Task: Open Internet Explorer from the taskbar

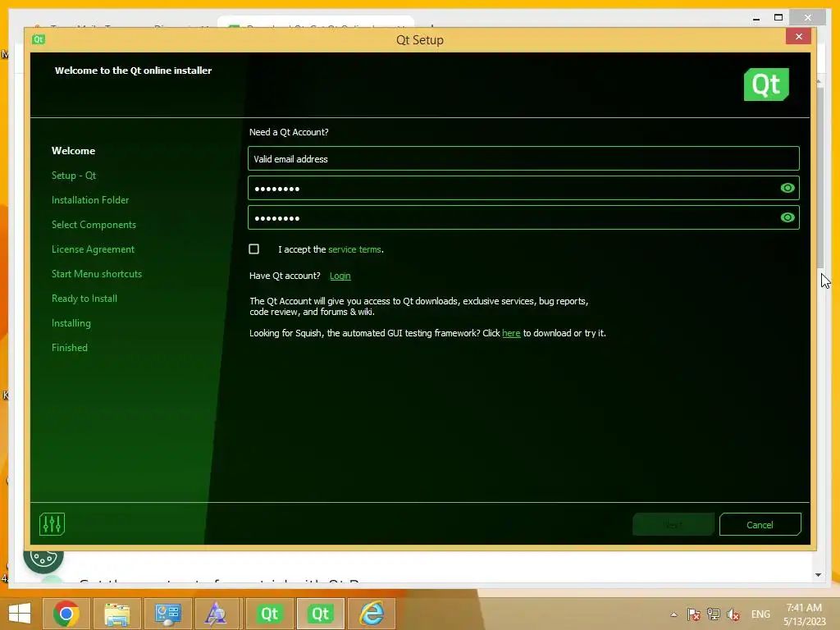Action: [372, 614]
